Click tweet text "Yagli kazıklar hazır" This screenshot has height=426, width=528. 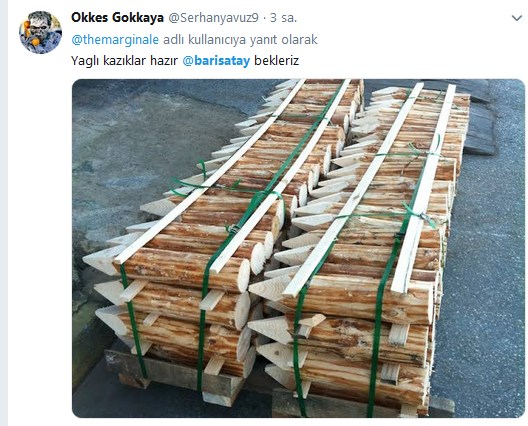pyautogui.click(x=124, y=61)
